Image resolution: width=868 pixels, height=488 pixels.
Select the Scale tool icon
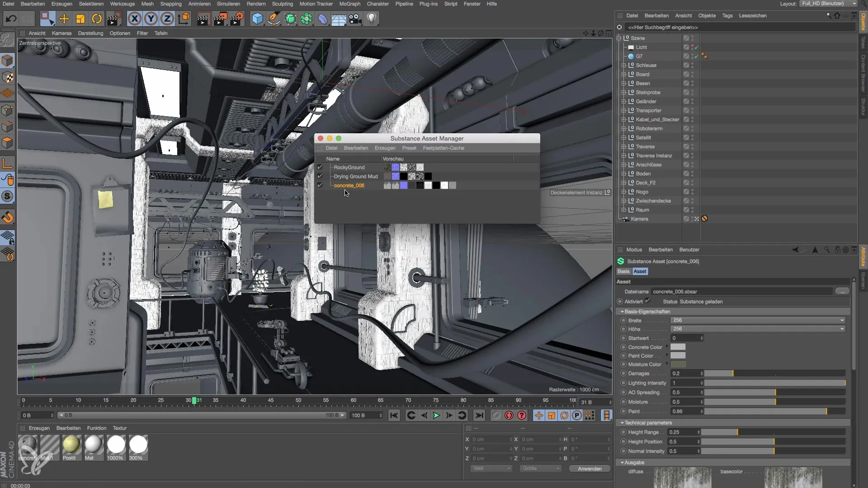point(80,19)
